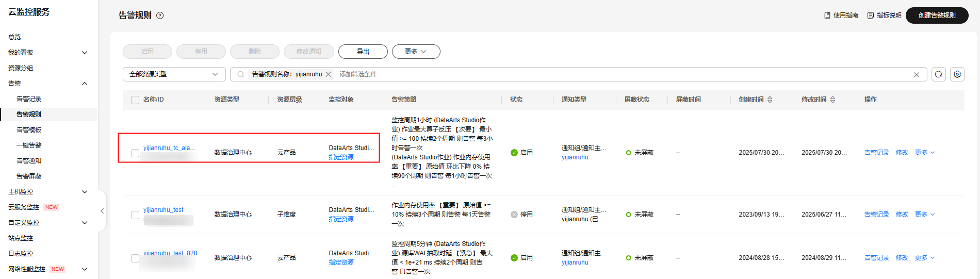Click 指定资源 link in yijianruhu_test_828 row
This screenshot has height=279, width=980.
point(341,262)
